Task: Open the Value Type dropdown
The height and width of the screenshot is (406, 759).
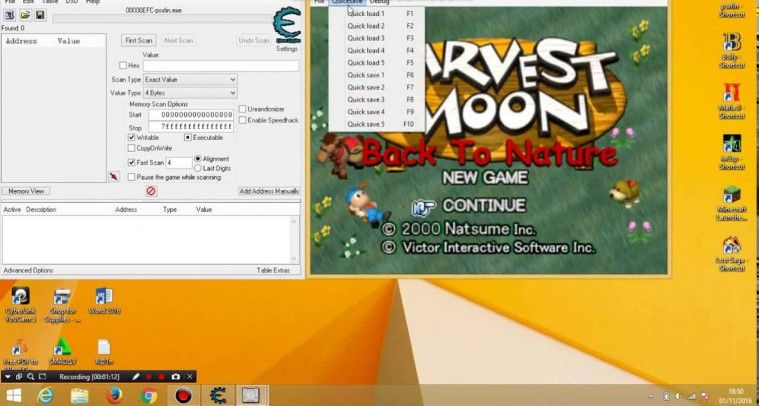Action: pyautogui.click(x=190, y=93)
